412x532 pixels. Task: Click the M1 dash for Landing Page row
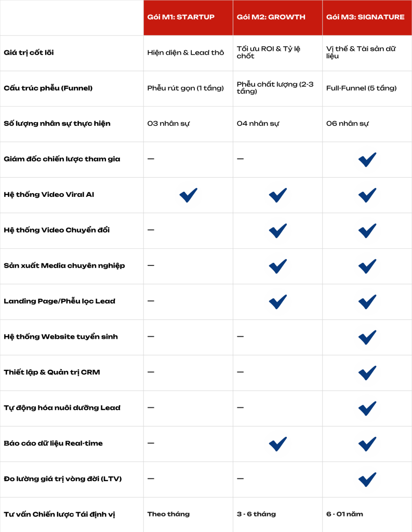point(151,301)
